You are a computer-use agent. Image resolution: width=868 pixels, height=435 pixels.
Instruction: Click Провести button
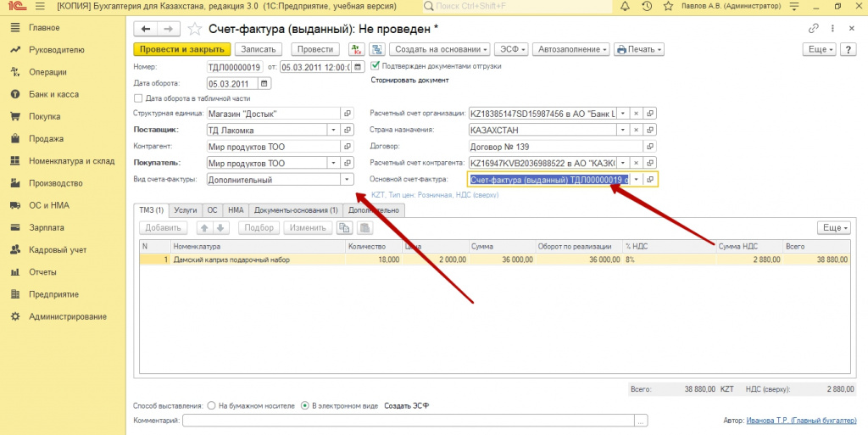315,49
